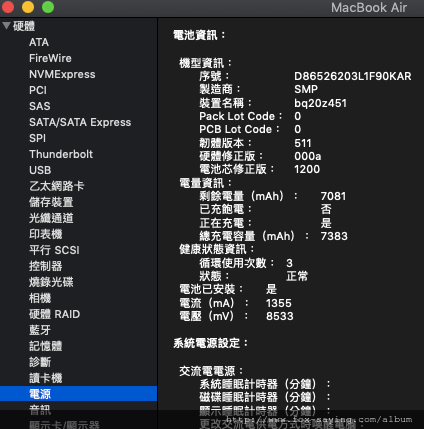This screenshot has height=429, width=424.
Task: Click the 交流電電源 subheading
Action: (x=211, y=371)
